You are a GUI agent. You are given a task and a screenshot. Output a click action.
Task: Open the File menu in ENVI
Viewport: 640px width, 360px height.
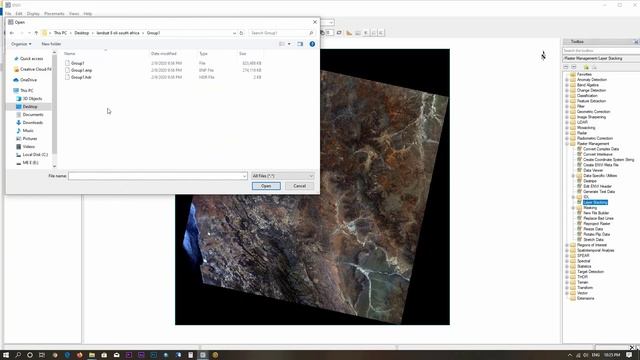[x=8, y=14]
